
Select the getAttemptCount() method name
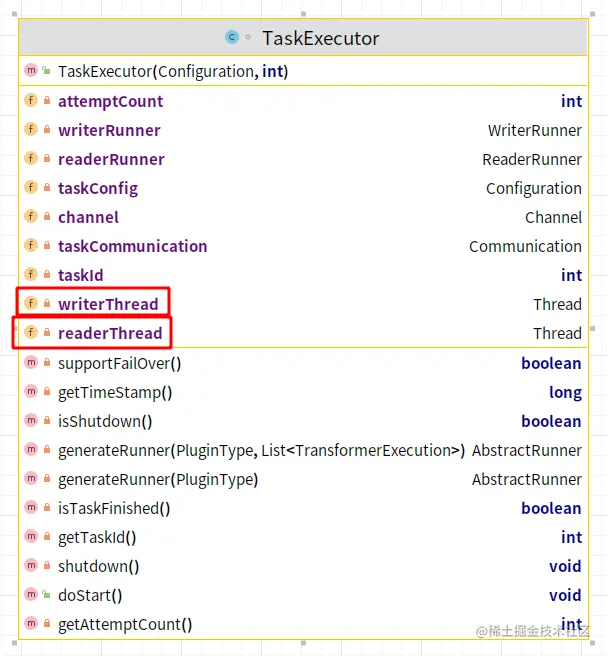[125, 625]
